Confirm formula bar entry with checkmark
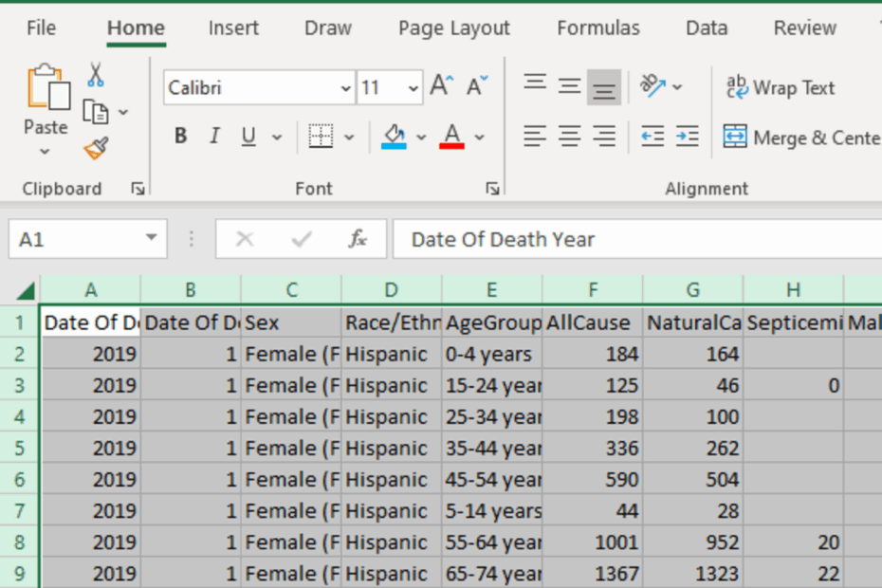The width and height of the screenshot is (882, 588). [x=302, y=239]
